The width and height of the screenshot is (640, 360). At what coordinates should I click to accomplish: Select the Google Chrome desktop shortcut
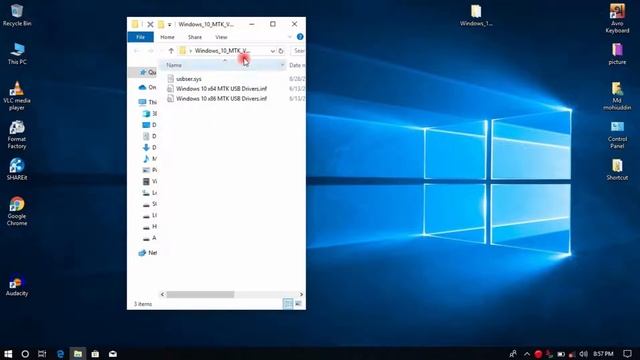click(17, 211)
